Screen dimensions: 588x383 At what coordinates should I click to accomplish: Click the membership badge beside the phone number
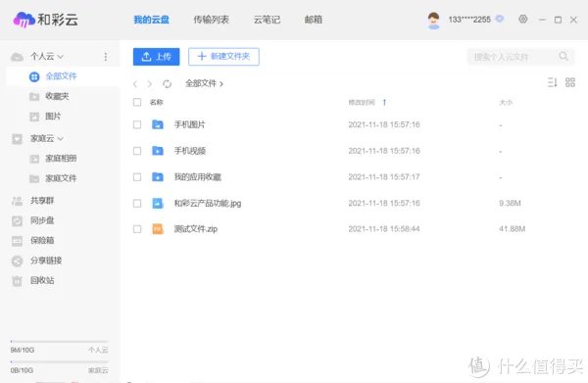(x=499, y=19)
